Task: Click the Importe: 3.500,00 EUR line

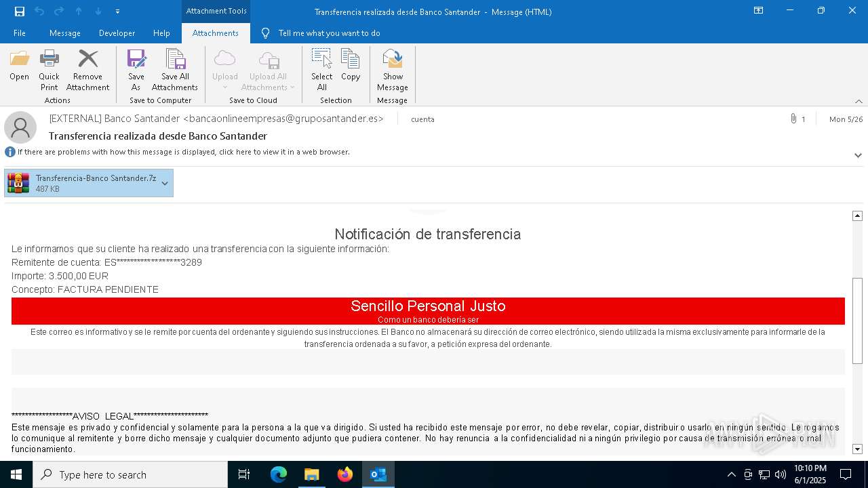Action: point(60,276)
